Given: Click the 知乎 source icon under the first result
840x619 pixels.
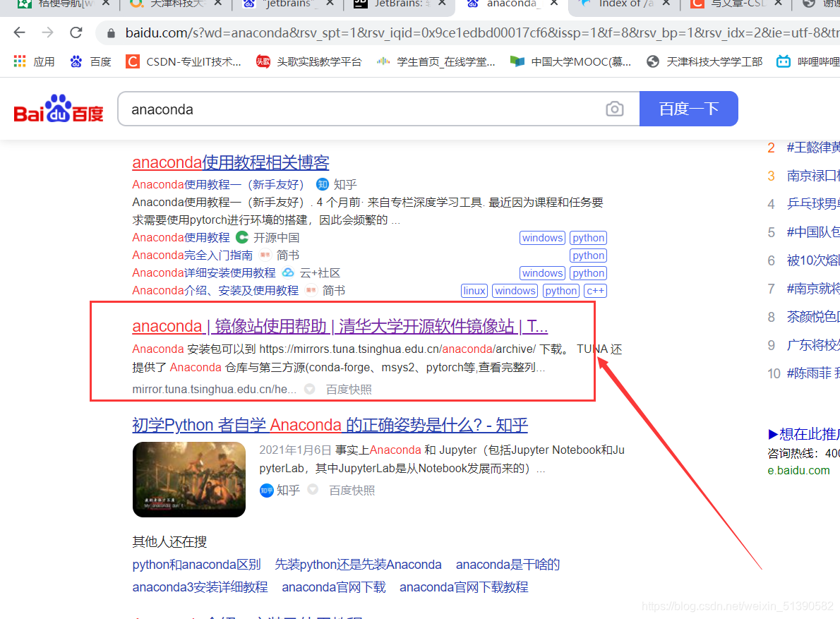Looking at the screenshot, I should click(x=322, y=184).
